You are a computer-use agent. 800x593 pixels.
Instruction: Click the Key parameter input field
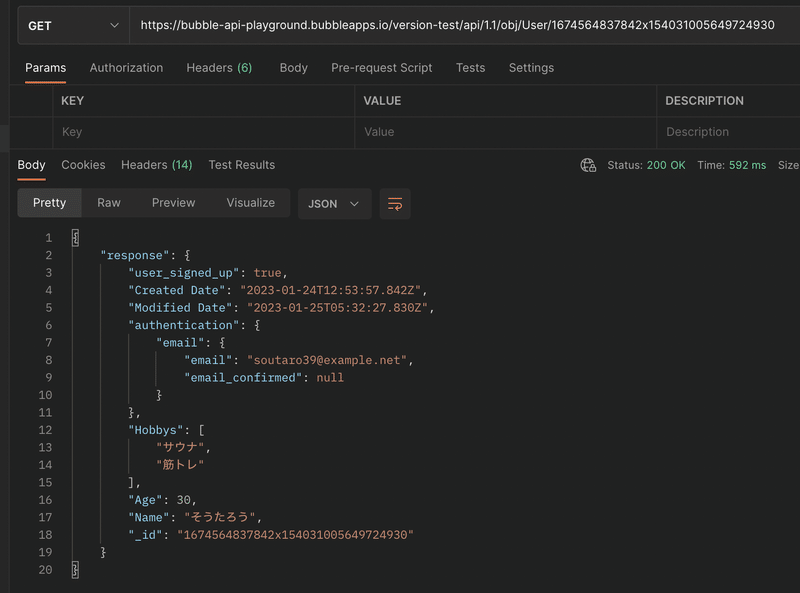[204, 132]
